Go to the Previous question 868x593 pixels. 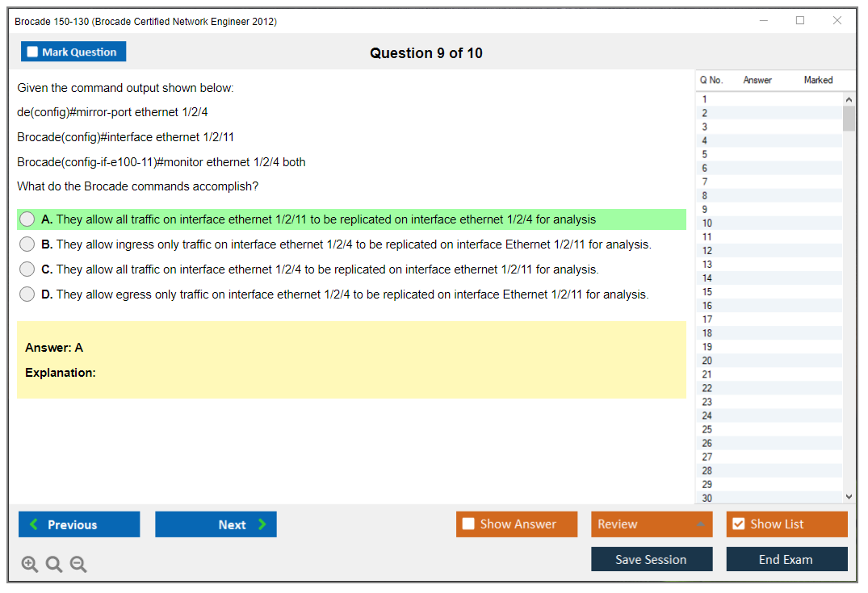(79, 524)
